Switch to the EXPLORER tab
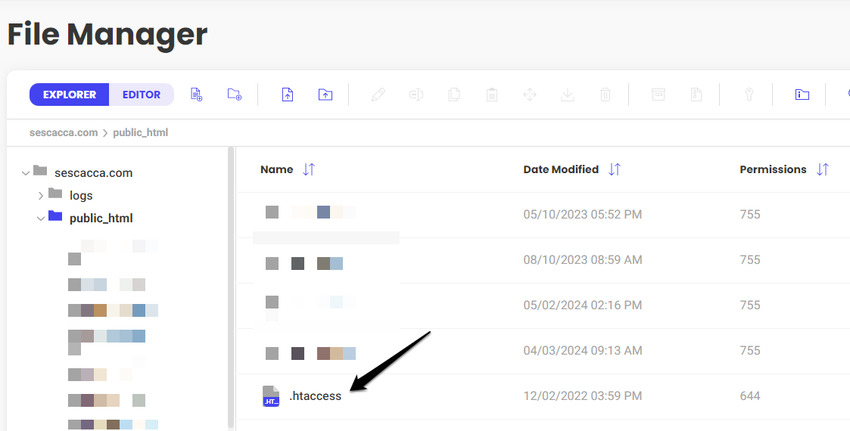This screenshot has height=431, width=850. click(x=69, y=95)
